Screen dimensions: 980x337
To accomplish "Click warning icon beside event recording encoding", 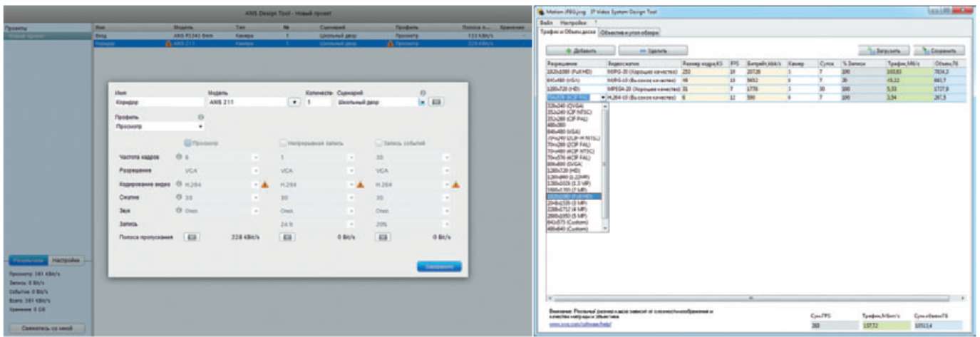I will 455,185.
